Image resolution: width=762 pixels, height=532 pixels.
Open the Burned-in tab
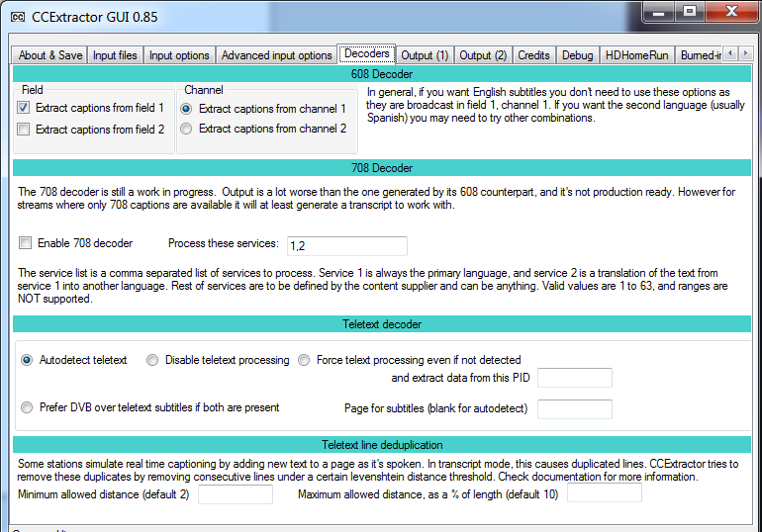coord(699,55)
